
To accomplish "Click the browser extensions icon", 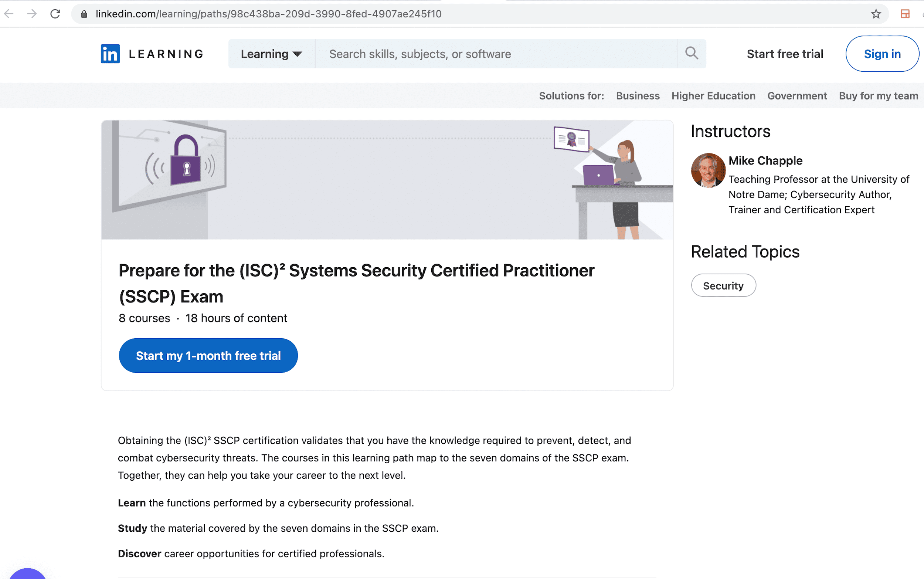I will tap(905, 13).
